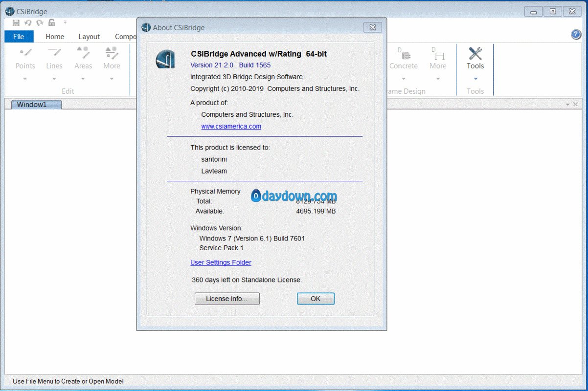Image resolution: width=588 pixels, height=391 pixels.
Task: Open the window list arrow beside Window1 close
Action: click(568, 105)
